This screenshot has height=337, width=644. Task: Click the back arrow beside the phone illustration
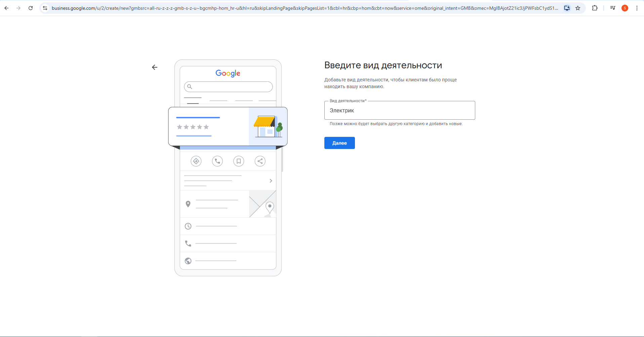click(155, 67)
